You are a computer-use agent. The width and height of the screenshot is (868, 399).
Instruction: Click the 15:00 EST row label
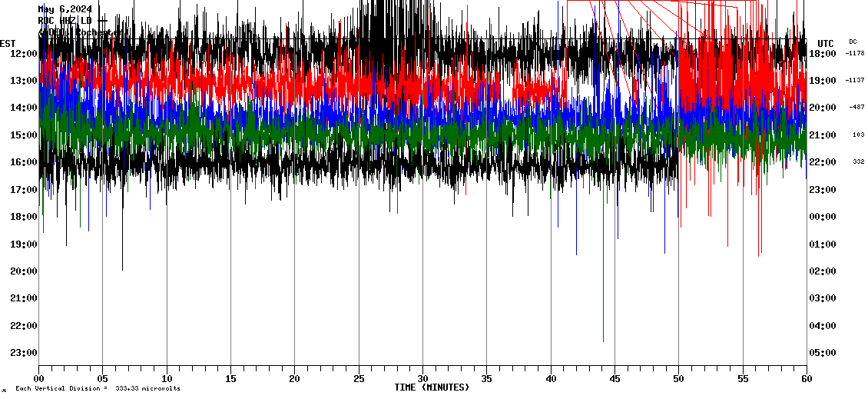pyautogui.click(x=24, y=135)
